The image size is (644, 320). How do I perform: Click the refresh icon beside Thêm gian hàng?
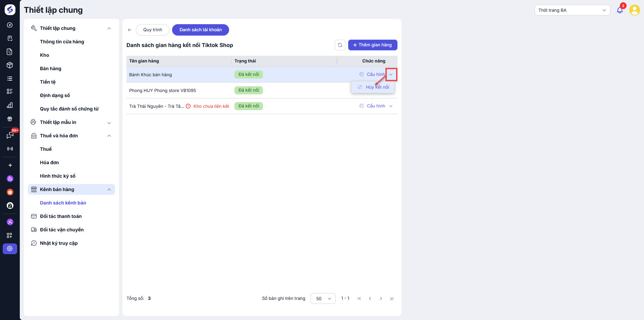[340, 45]
